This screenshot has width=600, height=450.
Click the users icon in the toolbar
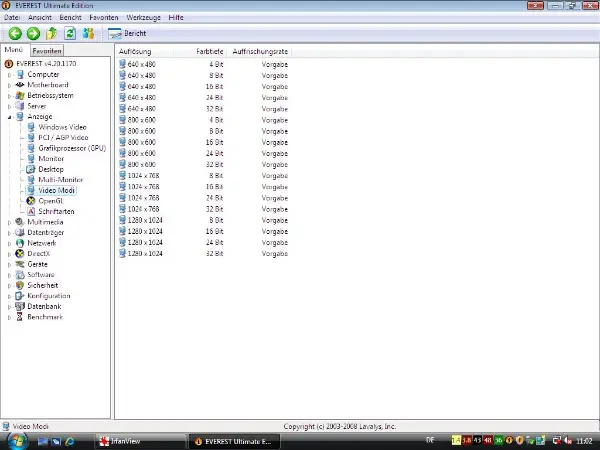tap(88, 33)
